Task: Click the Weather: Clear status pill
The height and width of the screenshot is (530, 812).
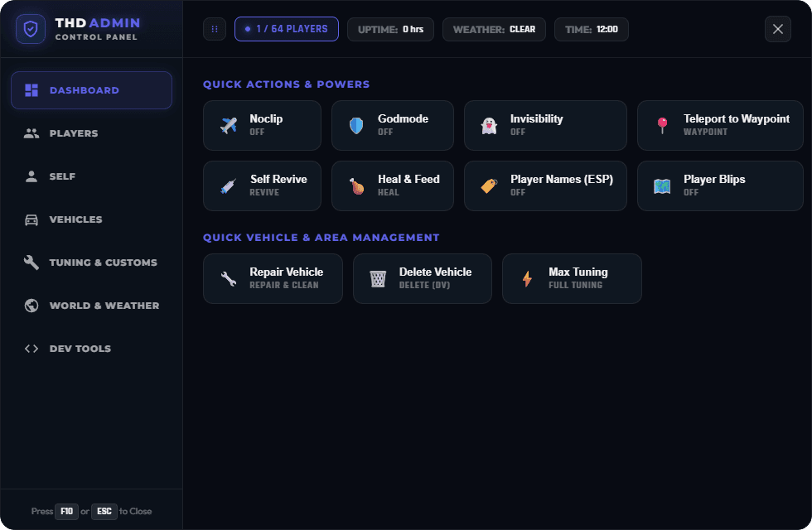Action: 494,30
